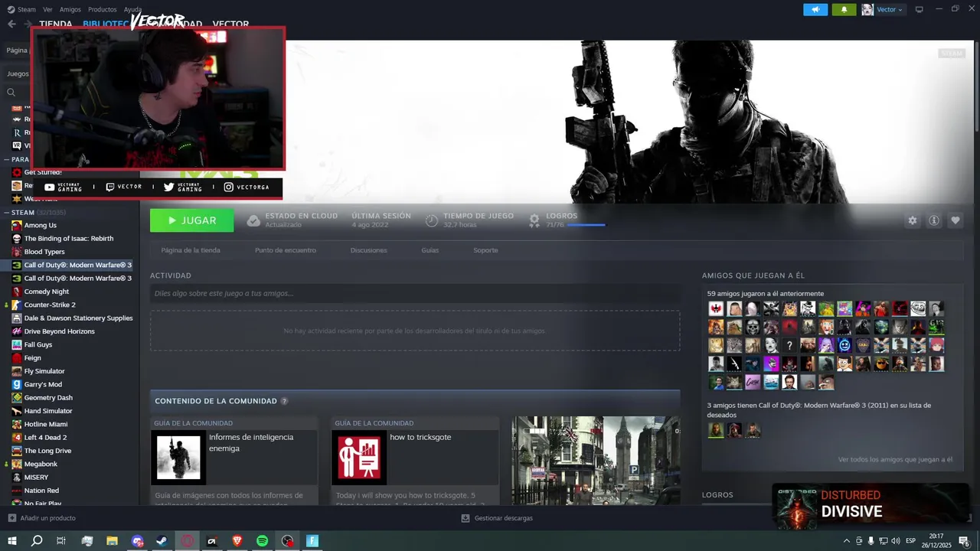Open the Productos menu

102,9
